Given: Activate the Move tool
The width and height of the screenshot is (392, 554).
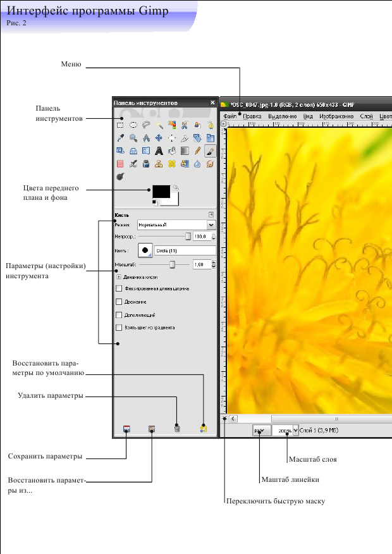Looking at the screenshot, I should click(159, 138).
